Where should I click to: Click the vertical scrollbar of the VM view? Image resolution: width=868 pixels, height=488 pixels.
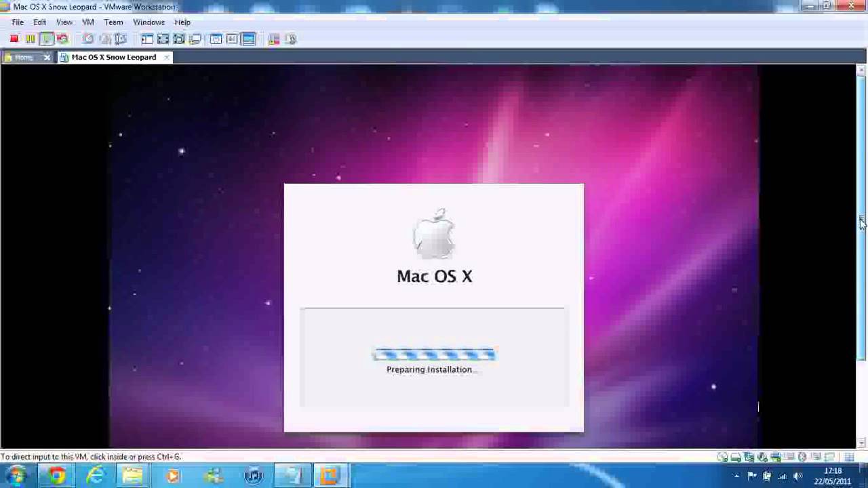[x=861, y=219]
